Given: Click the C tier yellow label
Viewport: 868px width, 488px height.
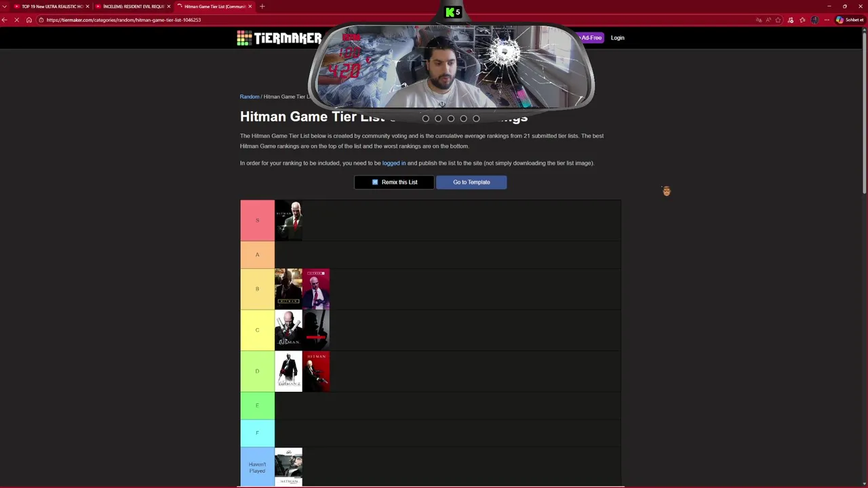Looking at the screenshot, I should click(257, 330).
